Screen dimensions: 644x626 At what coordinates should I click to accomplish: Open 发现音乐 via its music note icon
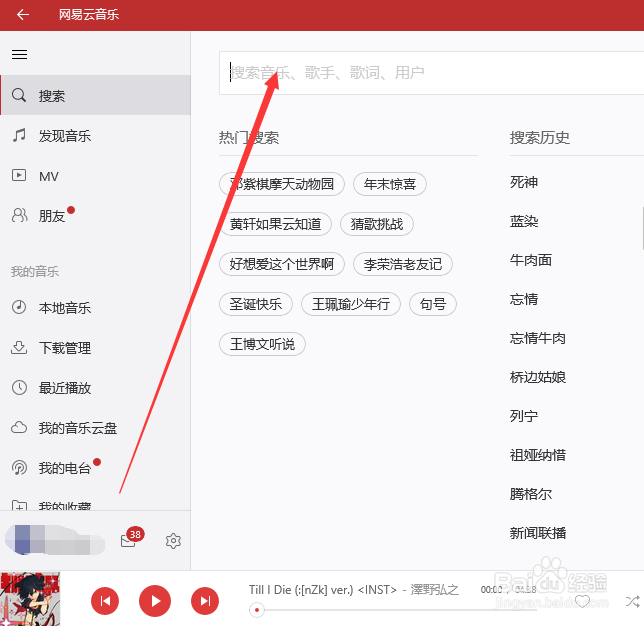(19, 135)
